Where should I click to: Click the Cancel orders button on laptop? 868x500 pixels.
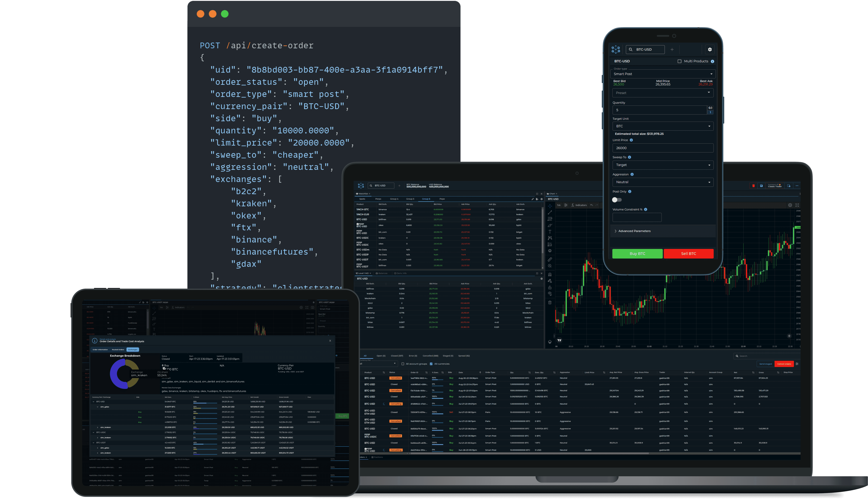point(784,364)
